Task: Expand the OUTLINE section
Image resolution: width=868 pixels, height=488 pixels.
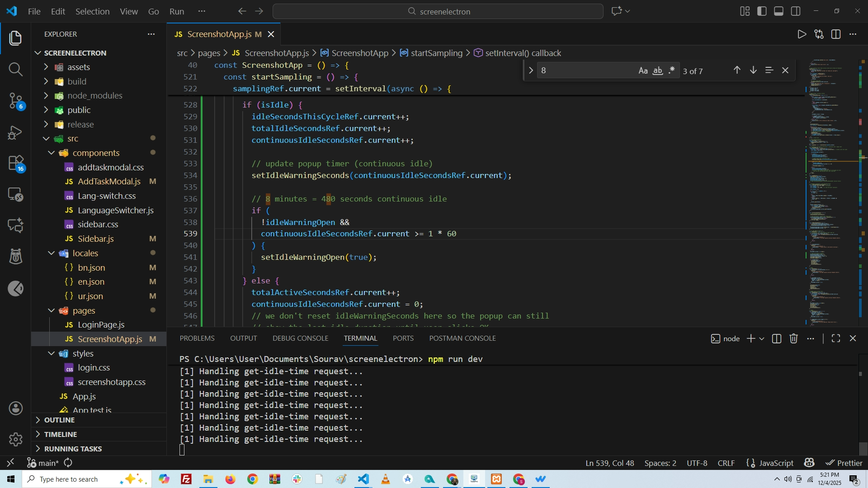Action: coord(59,420)
